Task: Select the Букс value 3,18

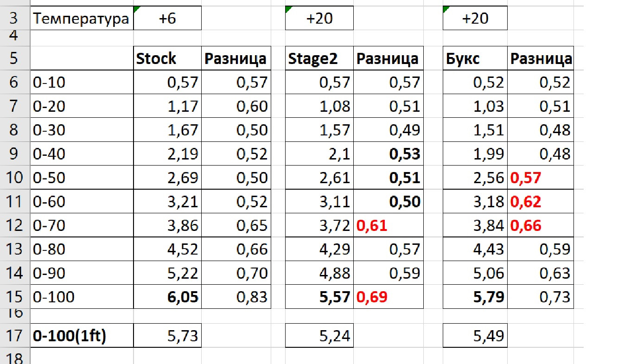Action: 475,201
